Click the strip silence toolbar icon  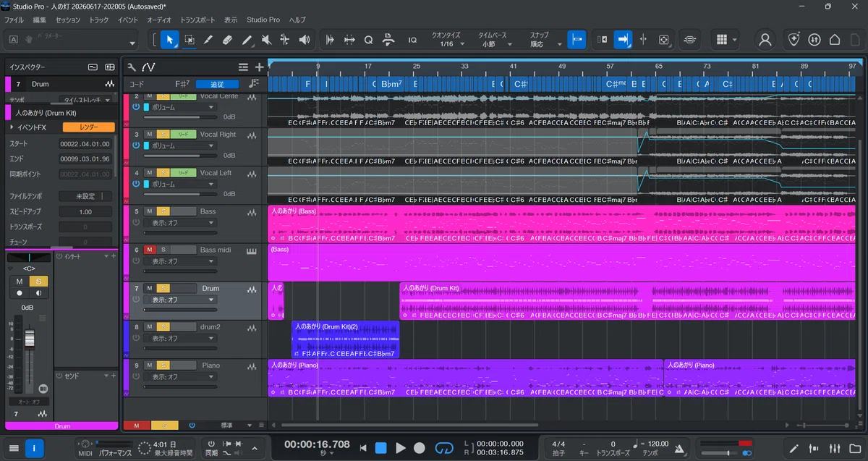(349, 40)
